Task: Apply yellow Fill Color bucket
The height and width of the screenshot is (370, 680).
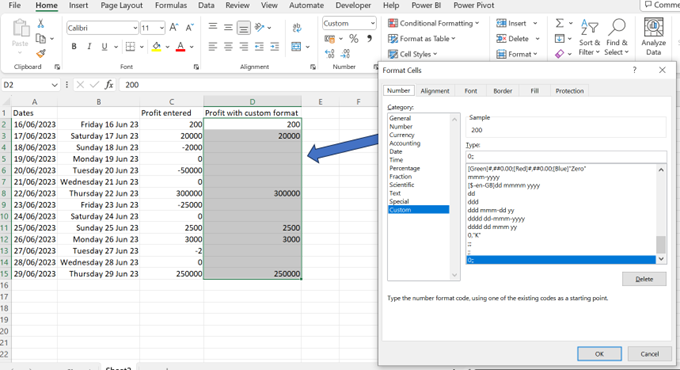Action: (x=156, y=46)
